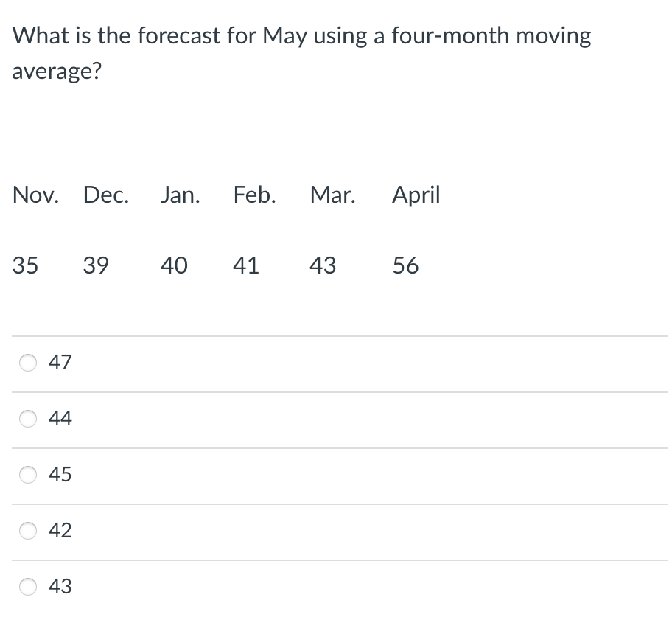The width and height of the screenshot is (672, 634).
Task: Click the Feb. column header
Action: 254,195
